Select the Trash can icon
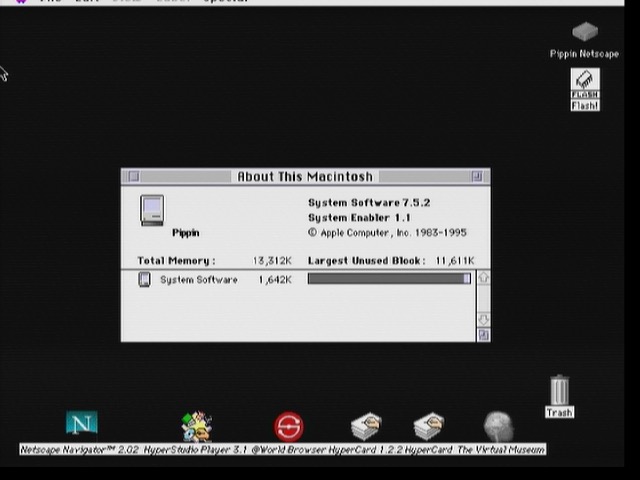This screenshot has height=480, width=640. (560, 390)
